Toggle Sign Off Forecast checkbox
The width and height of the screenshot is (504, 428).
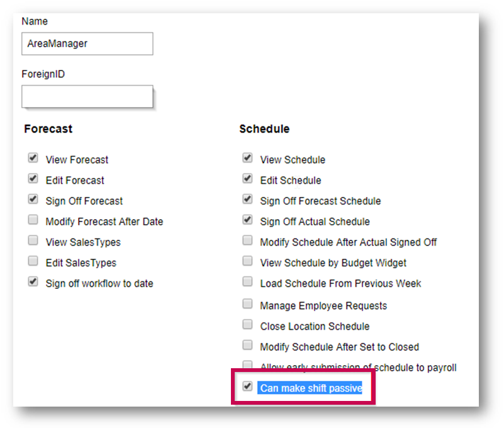[33, 200]
